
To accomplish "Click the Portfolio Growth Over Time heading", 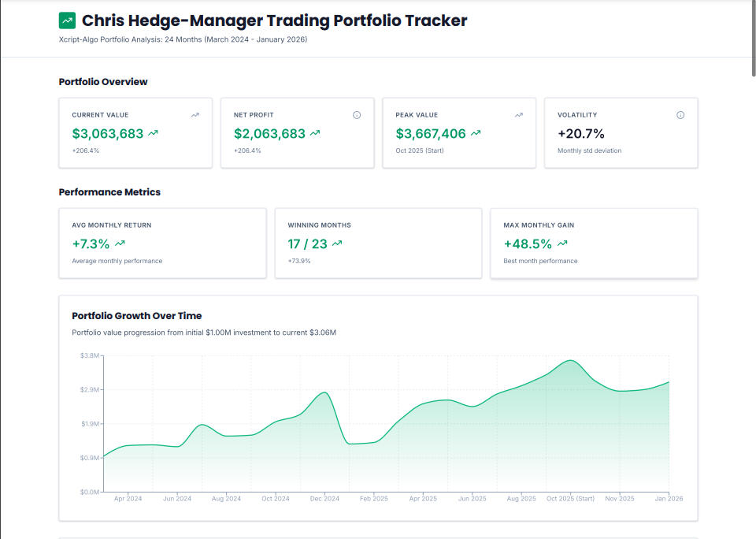I will pyautogui.click(x=137, y=316).
